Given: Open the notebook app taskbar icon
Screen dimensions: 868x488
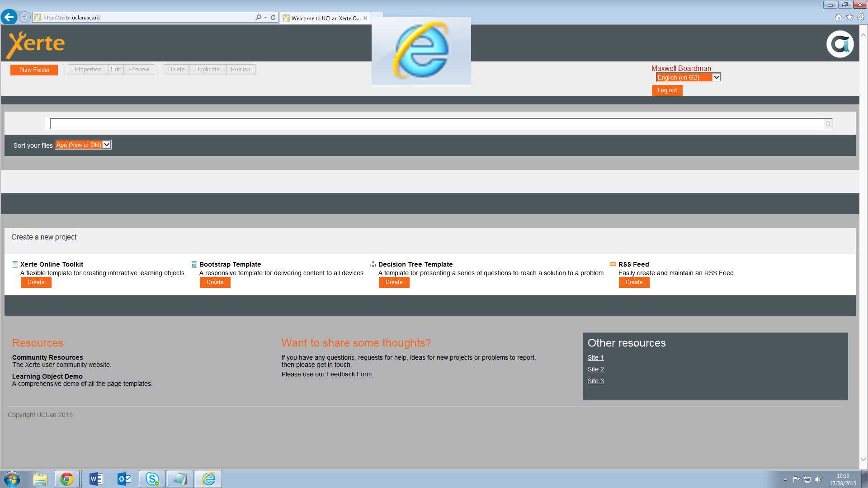Looking at the screenshot, I should (x=180, y=479).
